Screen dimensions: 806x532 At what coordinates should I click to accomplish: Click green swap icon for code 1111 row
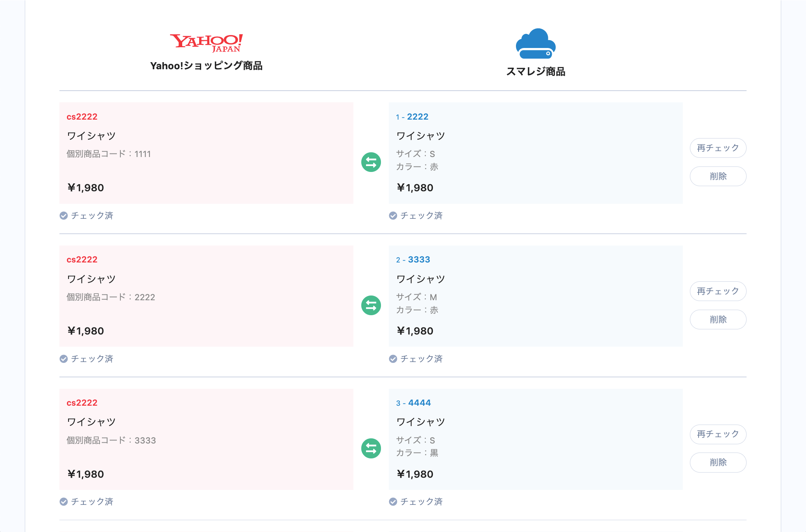(x=371, y=162)
